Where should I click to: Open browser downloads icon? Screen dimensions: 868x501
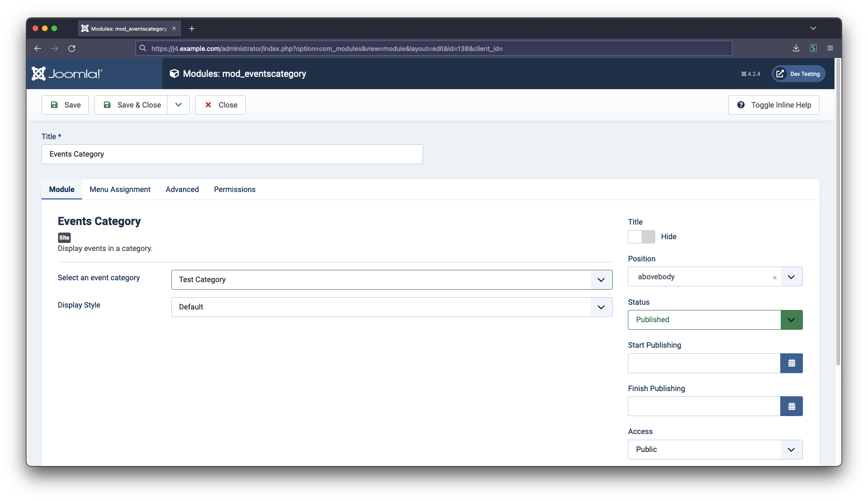[796, 48]
